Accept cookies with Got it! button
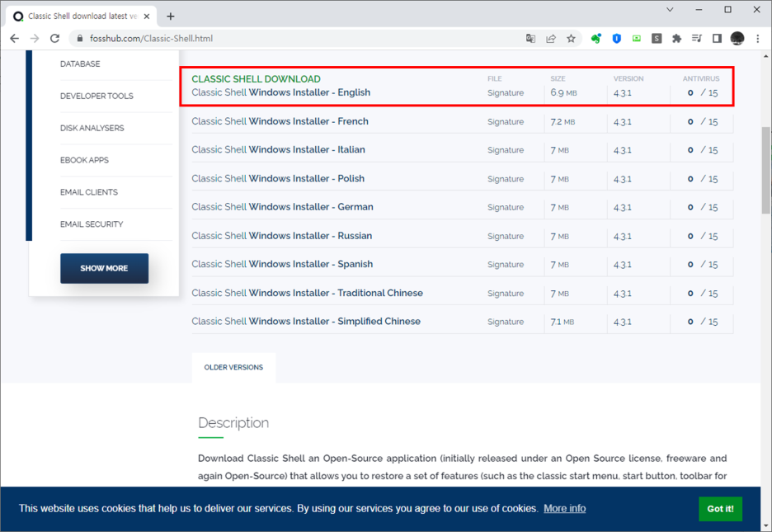Screen dimensions: 772x532 tap(720, 509)
